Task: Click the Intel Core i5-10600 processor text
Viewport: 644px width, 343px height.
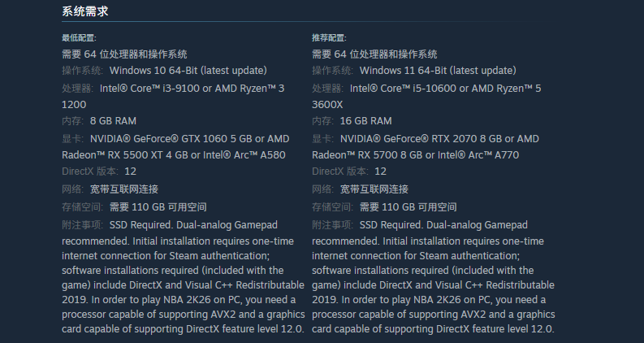Action: (x=406, y=88)
